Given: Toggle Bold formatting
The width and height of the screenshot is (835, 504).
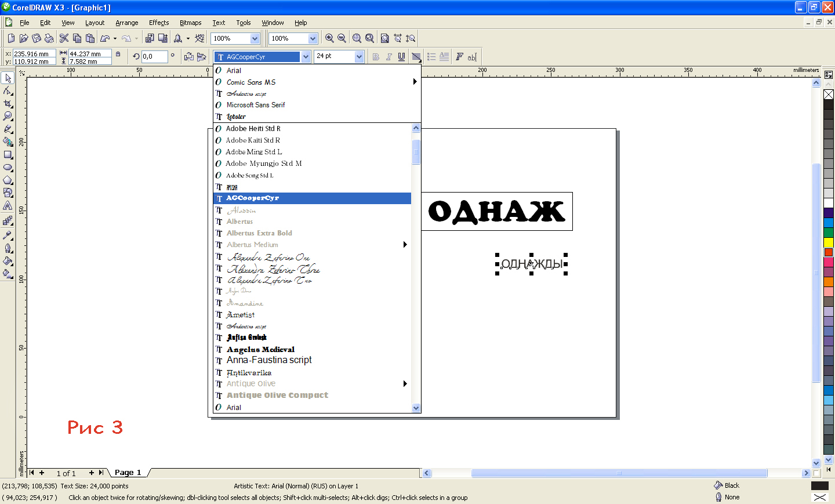Looking at the screenshot, I should tap(376, 57).
